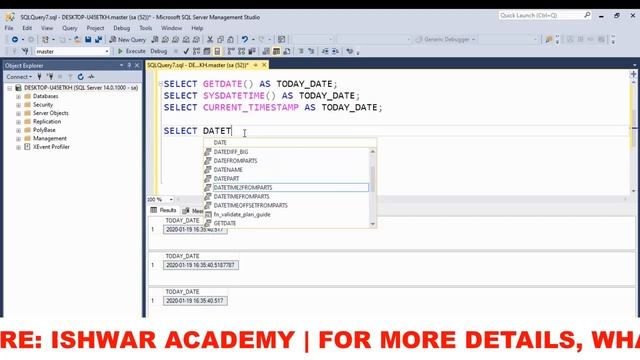The image size is (640, 360).
Task: Click the Copy icon in toolbar
Action: click(x=220, y=40)
